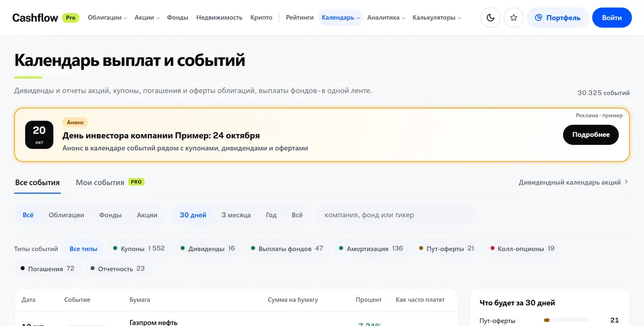Click the Анонс label in banner
The height and width of the screenshot is (326, 644).
[75, 122]
